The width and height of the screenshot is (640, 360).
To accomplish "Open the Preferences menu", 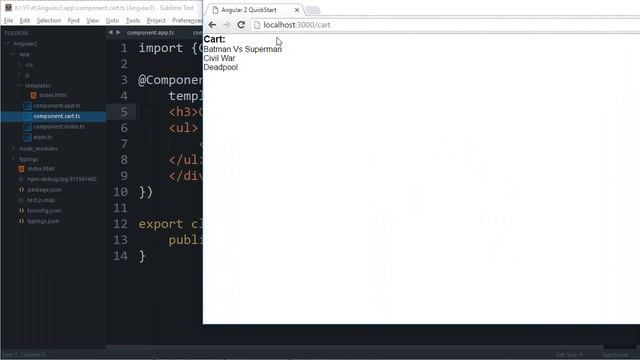I will pos(187,20).
